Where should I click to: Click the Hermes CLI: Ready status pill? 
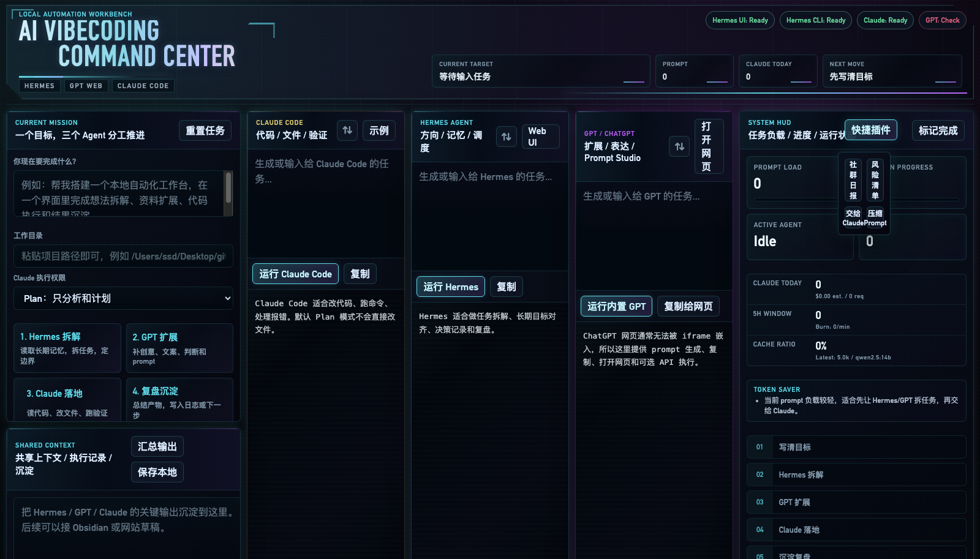click(816, 20)
